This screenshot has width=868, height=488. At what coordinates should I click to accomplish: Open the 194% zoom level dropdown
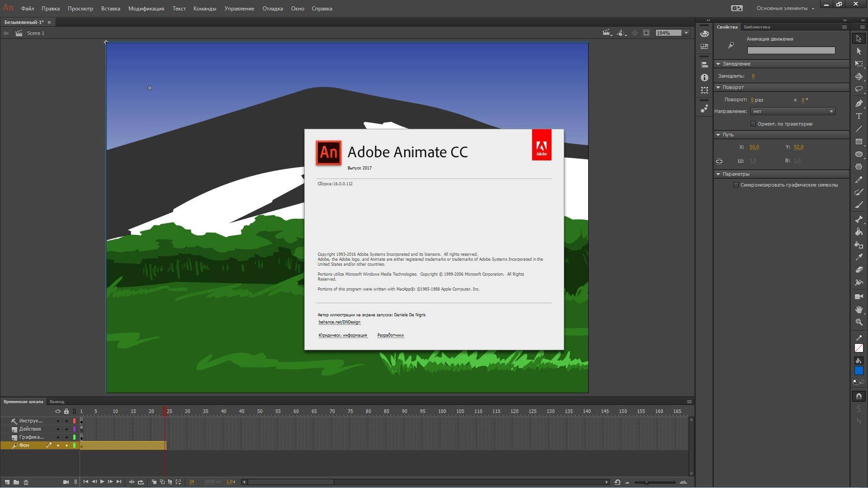tap(686, 33)
